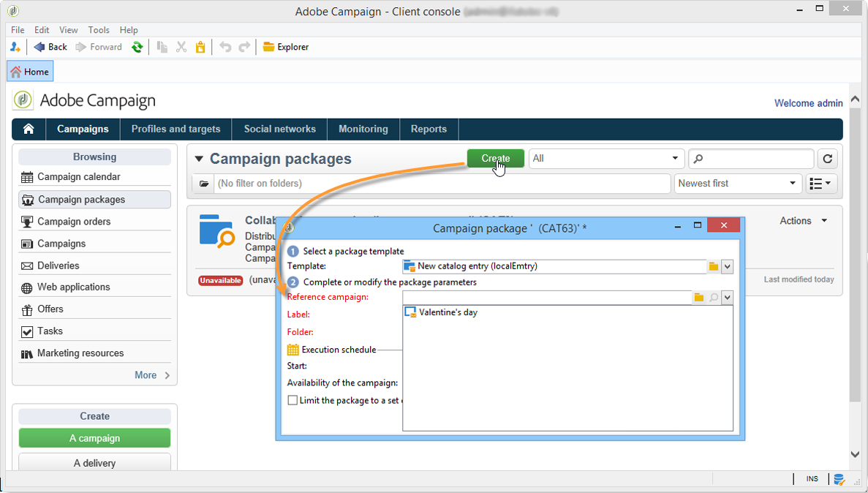Image resolution: width=868 pixels, height=493 pixels.
Task: Open the Newest first sort dropdown
Action: 738,184
